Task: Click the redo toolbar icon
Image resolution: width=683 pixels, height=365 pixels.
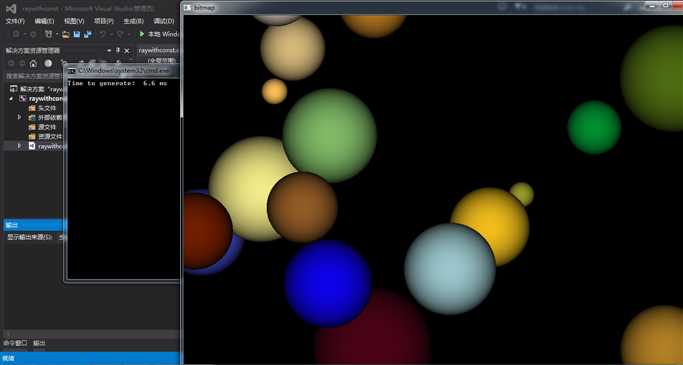Action: (120, 34)
